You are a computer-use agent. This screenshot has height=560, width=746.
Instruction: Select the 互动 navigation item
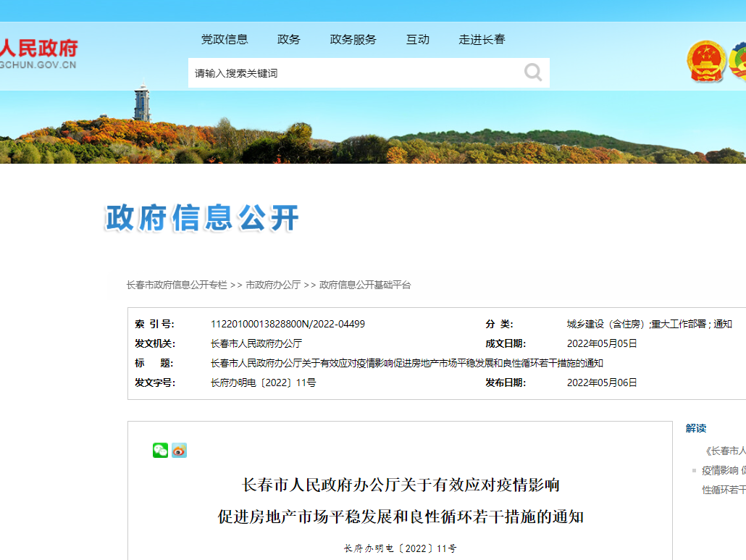417,40
